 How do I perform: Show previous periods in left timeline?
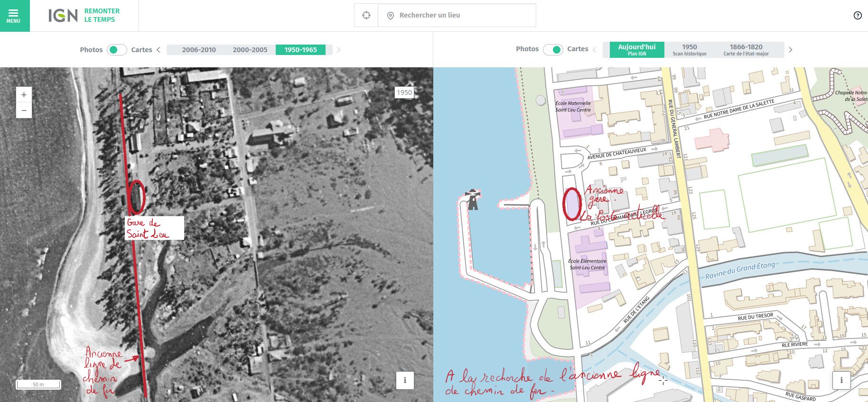159,50
